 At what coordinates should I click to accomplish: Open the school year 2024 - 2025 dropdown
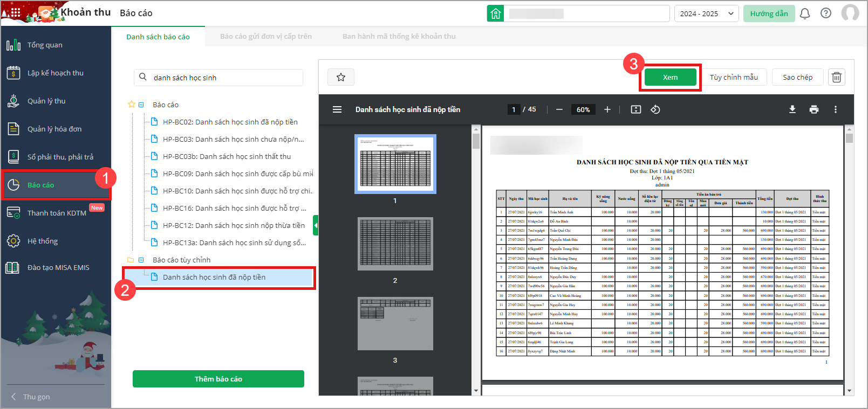[x=707, y=13]
